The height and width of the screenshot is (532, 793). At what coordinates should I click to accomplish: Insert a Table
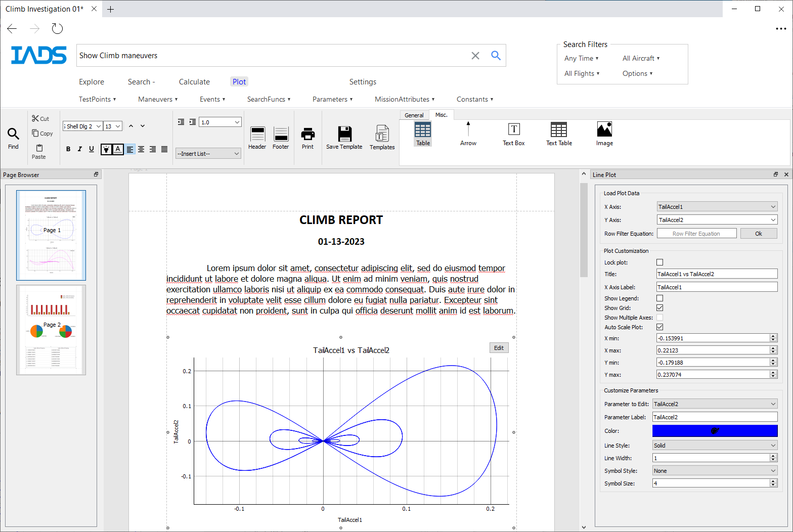pos(423,134)
